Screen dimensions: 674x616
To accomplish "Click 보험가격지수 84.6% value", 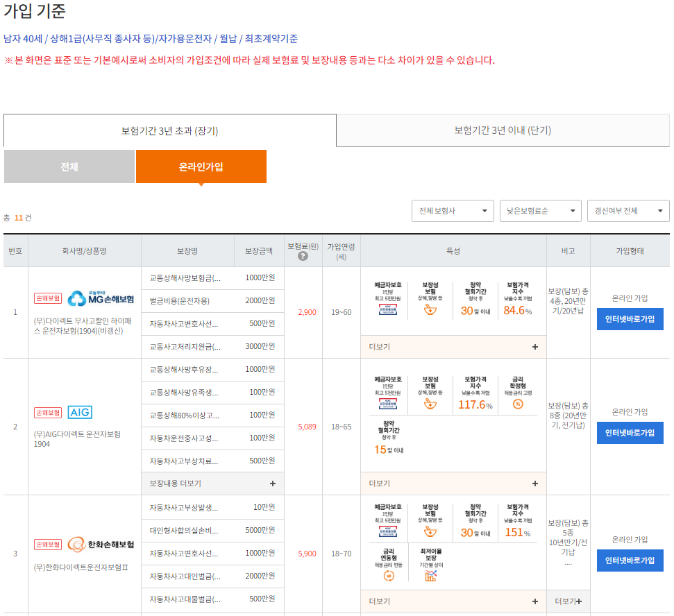I will point(518,311).
